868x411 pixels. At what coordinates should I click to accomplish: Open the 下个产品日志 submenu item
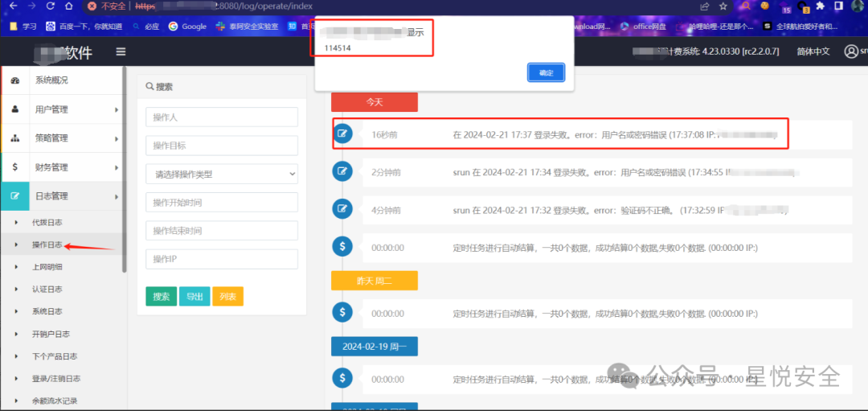(55, 356)
